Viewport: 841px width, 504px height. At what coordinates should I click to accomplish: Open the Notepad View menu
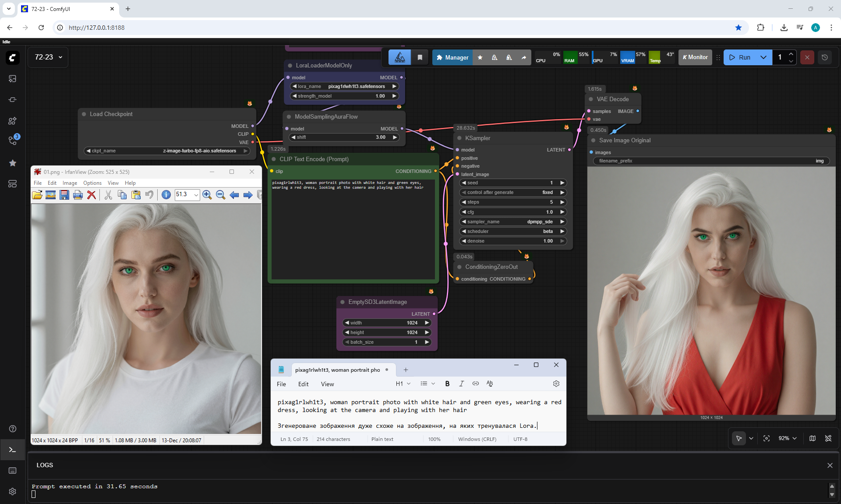click(327, 384)
